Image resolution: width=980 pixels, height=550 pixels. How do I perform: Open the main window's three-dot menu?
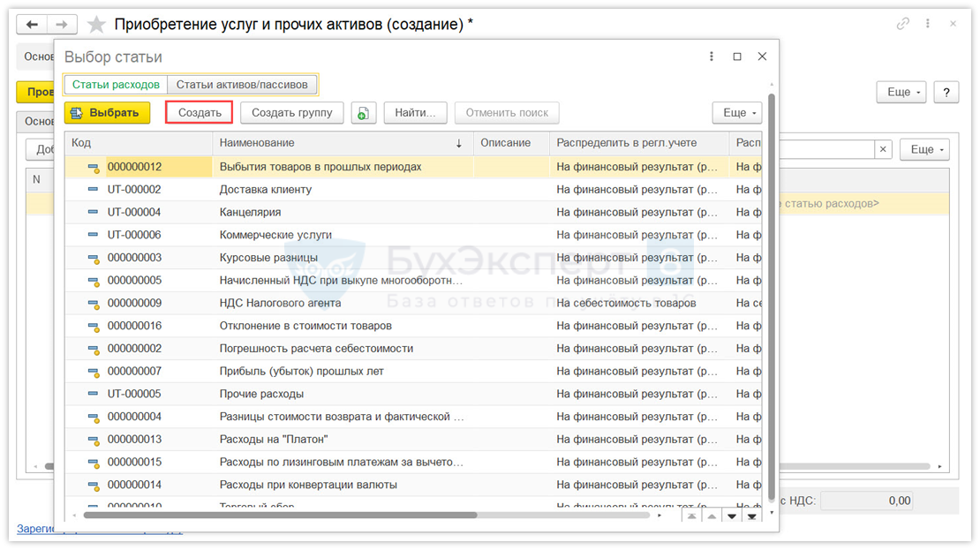pyautogui.click(x=928, y=24)
